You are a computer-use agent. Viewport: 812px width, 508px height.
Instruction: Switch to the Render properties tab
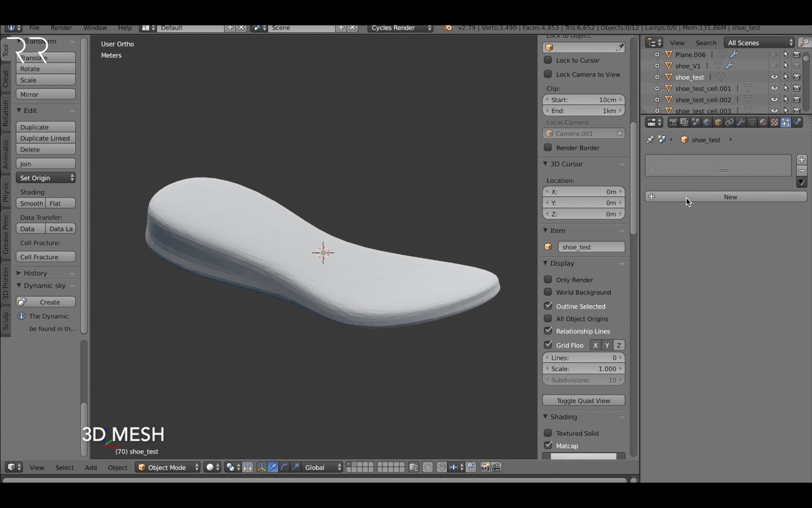[672, 122]
